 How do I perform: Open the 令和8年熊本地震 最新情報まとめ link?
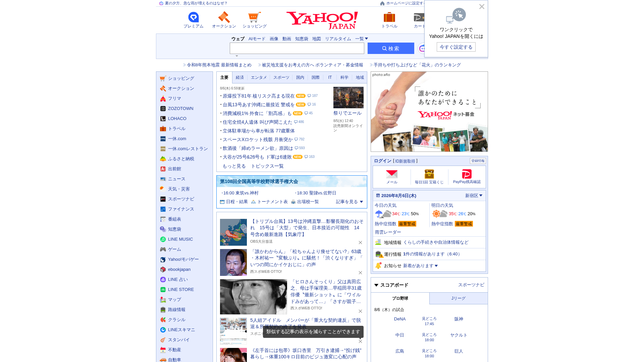point(219,65)
